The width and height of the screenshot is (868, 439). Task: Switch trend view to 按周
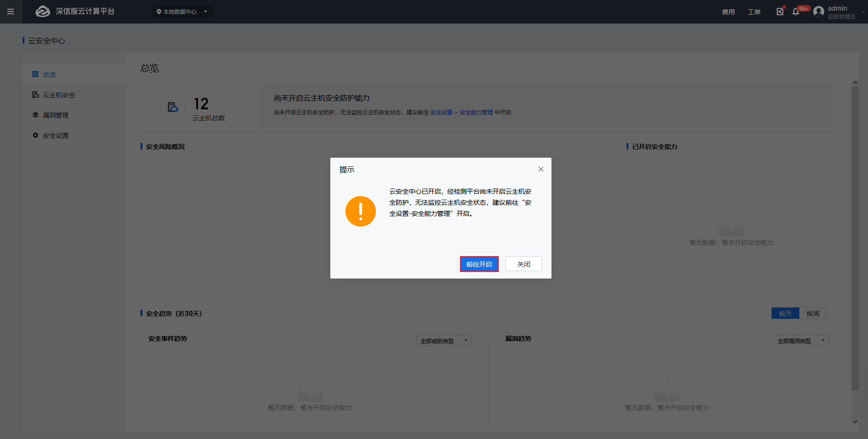813,314
